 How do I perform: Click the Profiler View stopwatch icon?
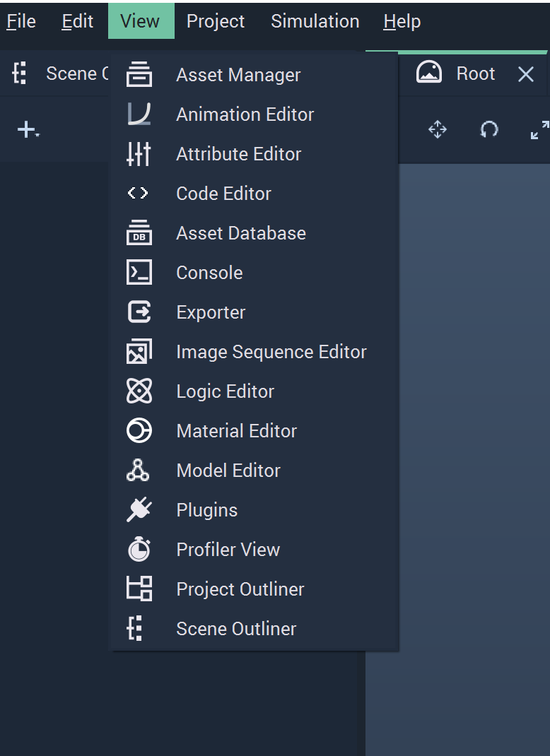pos(139,549)
